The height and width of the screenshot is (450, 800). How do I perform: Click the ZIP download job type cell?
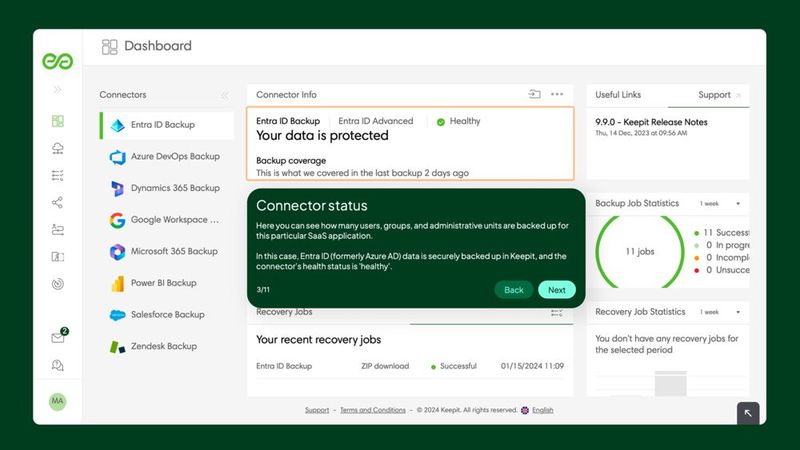tap(385, 366)
